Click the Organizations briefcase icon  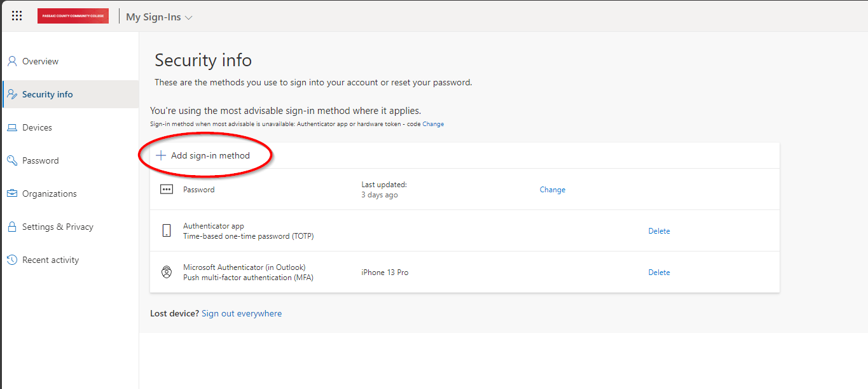12,194
